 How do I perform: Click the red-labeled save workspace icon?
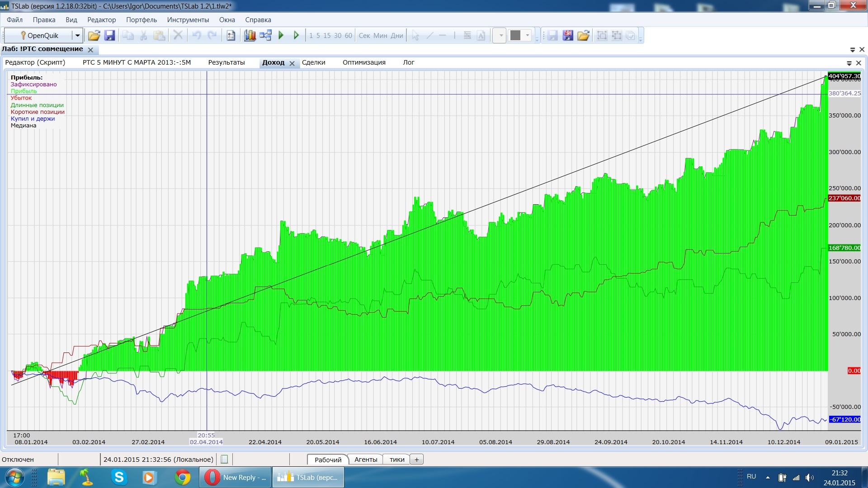(x=568, y=35)
